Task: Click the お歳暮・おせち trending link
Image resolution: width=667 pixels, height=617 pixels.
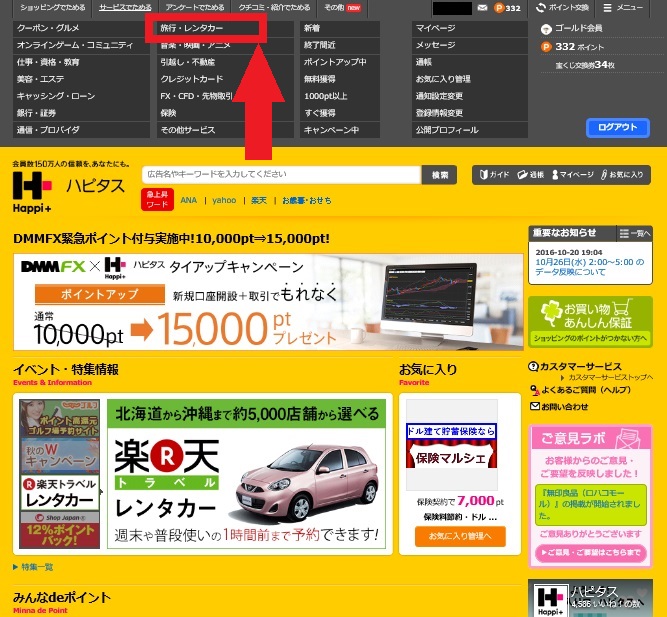Action: click(307, 200)
